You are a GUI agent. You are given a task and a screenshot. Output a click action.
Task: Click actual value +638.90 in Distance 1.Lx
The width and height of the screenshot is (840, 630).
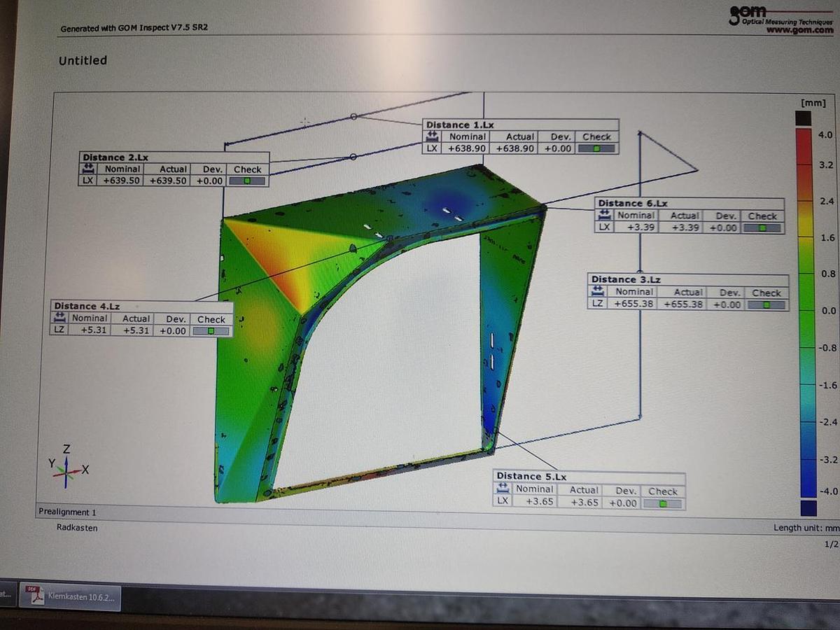point(514,148)
